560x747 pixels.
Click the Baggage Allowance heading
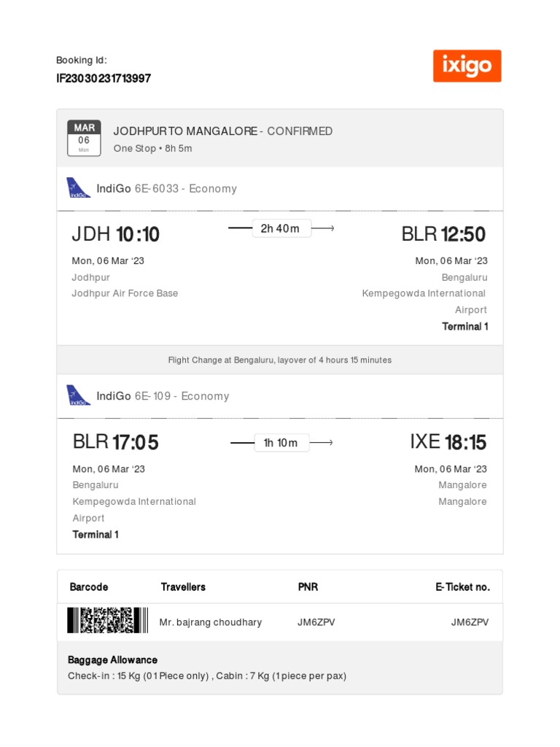pos(112,659)
